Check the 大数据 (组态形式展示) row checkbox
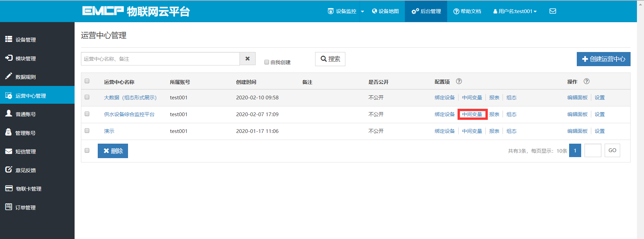 [87, 97]
